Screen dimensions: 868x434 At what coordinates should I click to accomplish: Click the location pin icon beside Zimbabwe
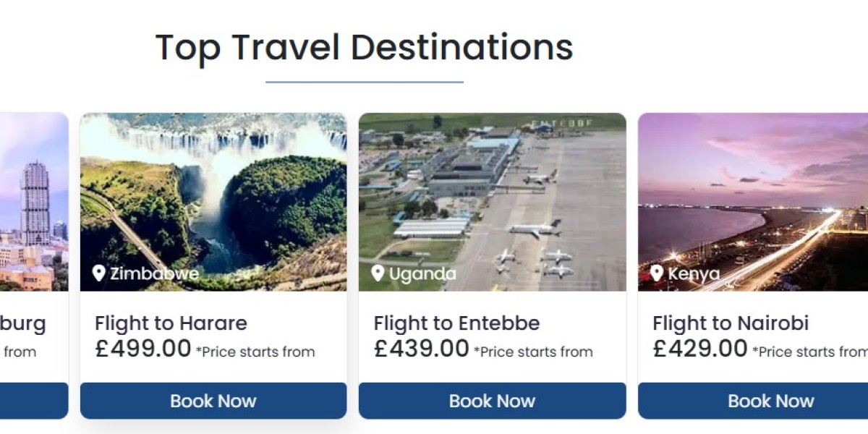[x=99, y=273]
